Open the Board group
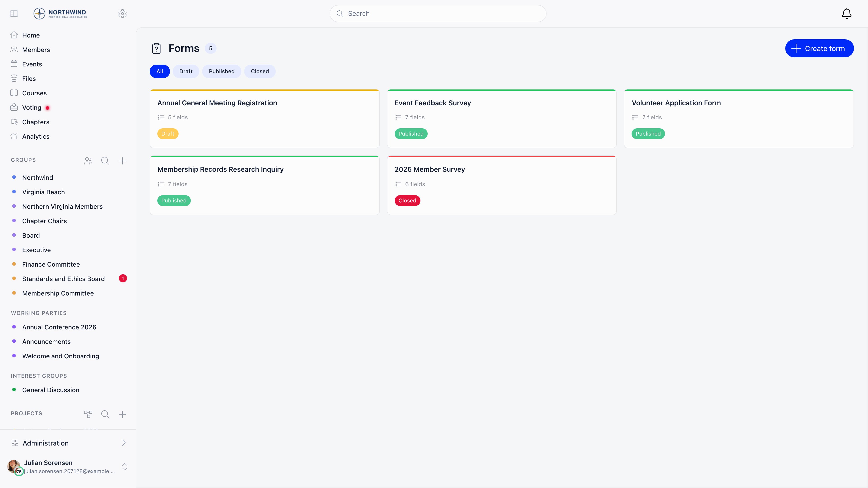This screenshot has height=488, width=868. 31,235
